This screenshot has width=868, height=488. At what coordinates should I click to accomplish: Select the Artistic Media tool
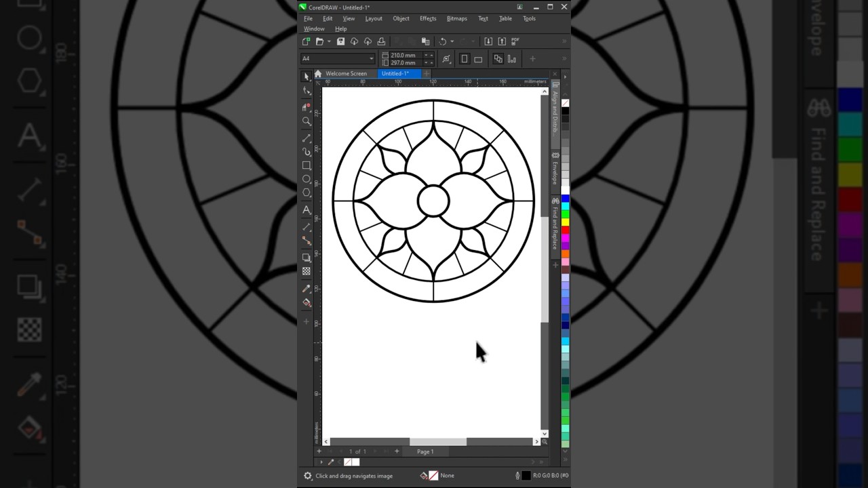[x=307, y=152]
